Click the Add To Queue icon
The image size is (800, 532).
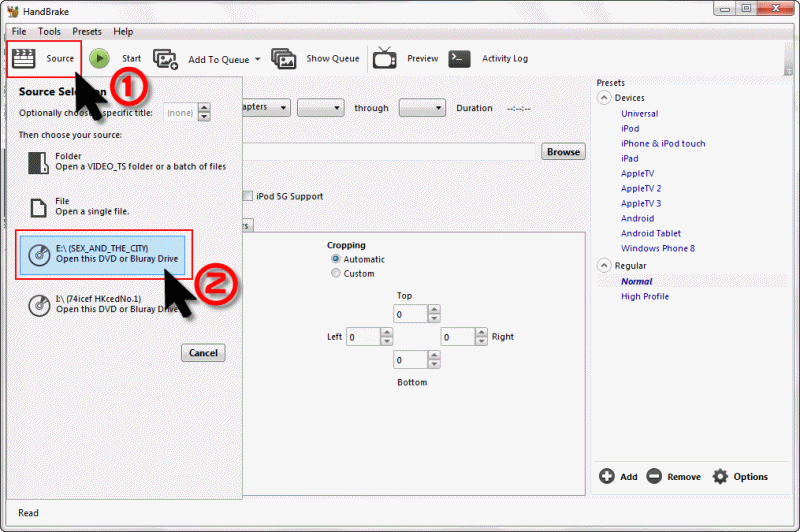[166, 59]
